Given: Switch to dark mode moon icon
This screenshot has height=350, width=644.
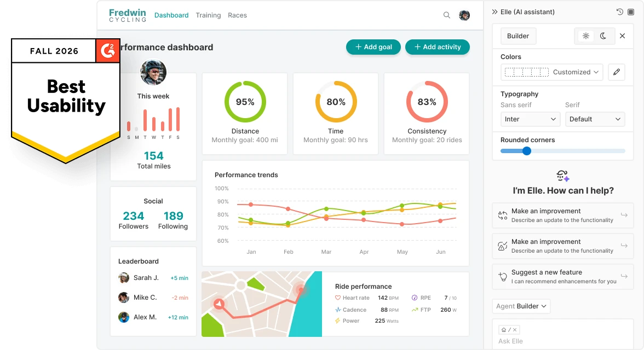Looking at the screenshot, I should (603, 36).
